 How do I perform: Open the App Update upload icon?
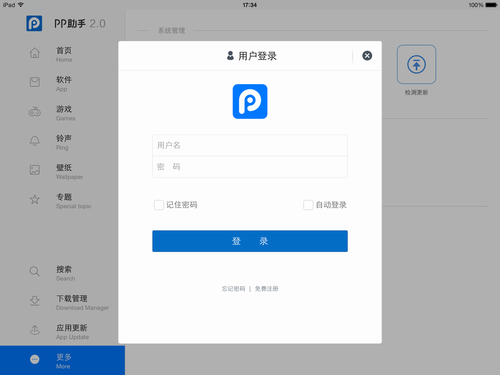click(x=35, y=330)
